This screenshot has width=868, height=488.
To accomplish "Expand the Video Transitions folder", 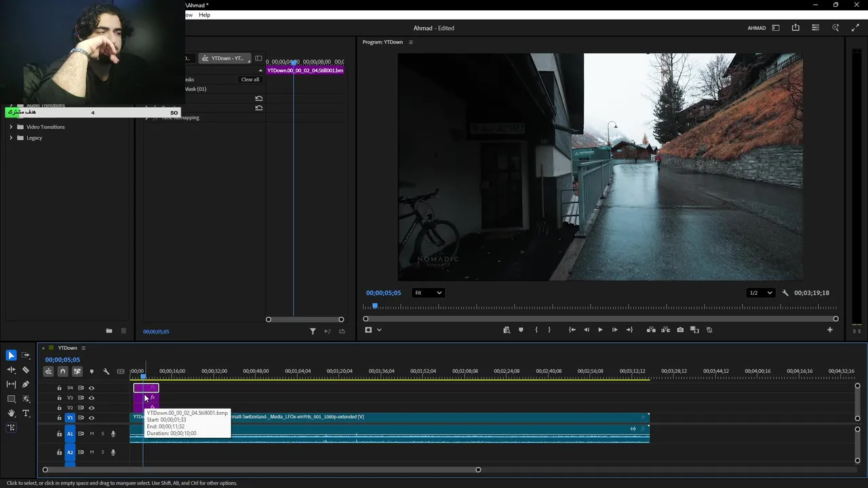I will [x=11, y=127].
